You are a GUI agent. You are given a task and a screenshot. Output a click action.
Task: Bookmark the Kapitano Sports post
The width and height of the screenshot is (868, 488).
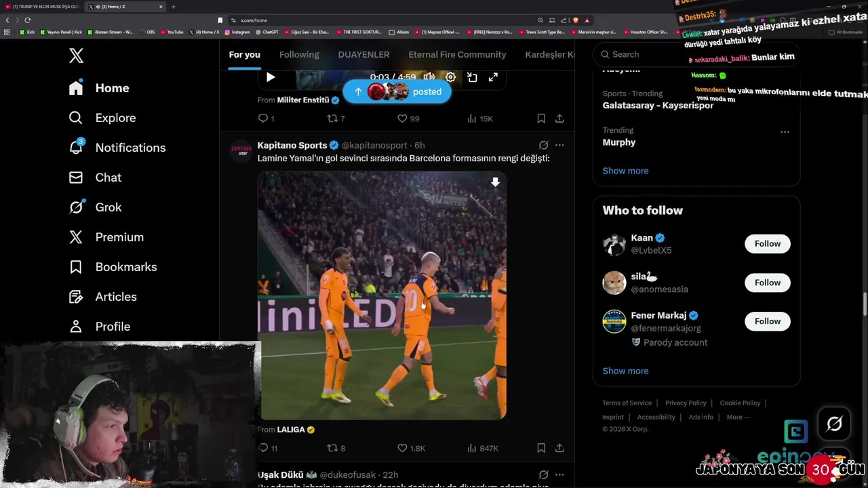[541, 448]
